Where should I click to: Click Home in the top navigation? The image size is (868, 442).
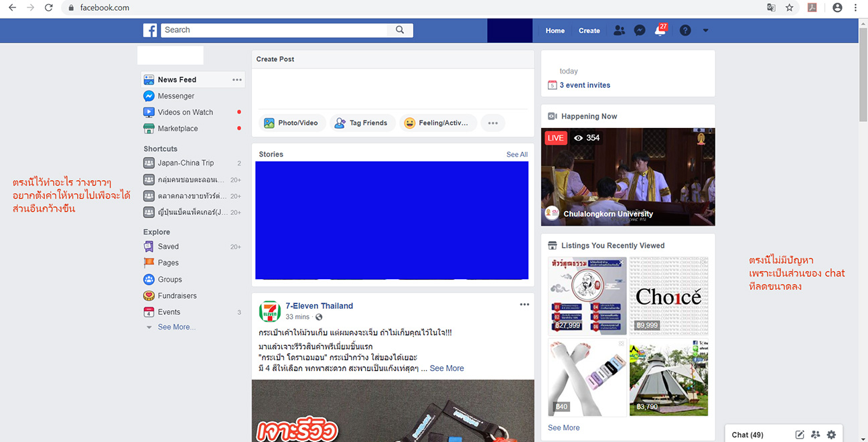coord(555,31)
